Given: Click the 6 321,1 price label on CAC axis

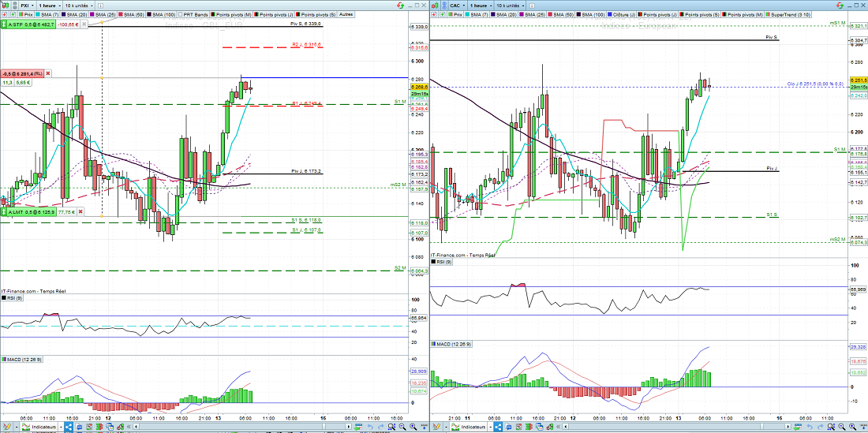Looking at the screenshot, I should 858,26.
